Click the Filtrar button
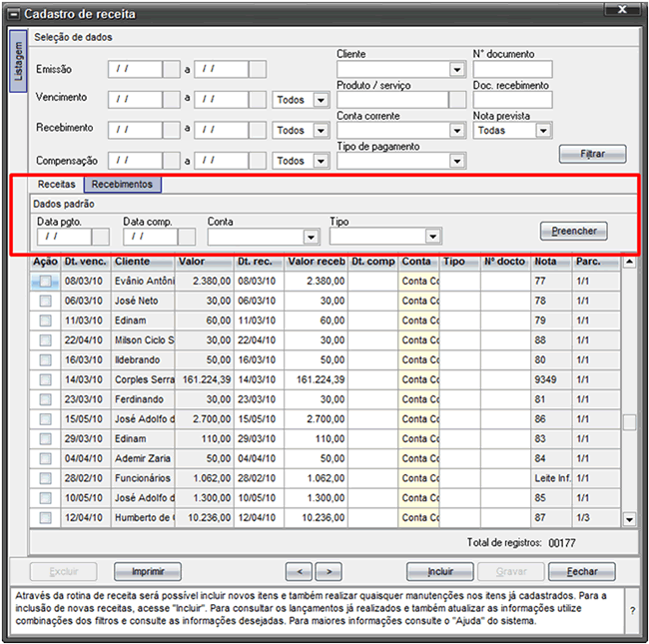649x644 pixels. pos(592,154)
